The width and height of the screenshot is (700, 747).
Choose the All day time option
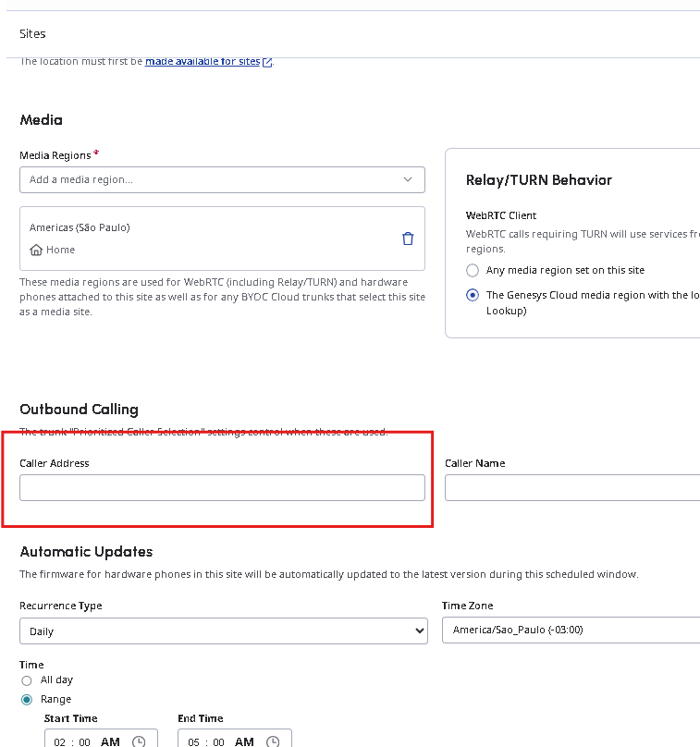click(27, 680)
